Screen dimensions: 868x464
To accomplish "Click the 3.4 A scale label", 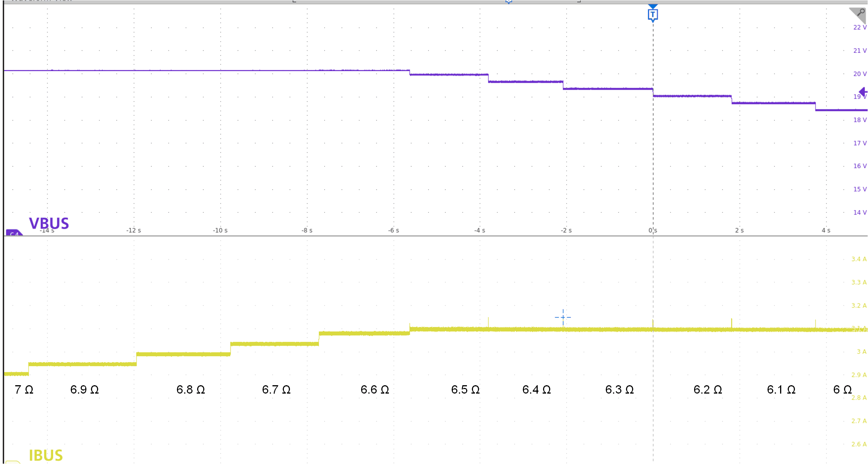I will click(x=859, y=259).
